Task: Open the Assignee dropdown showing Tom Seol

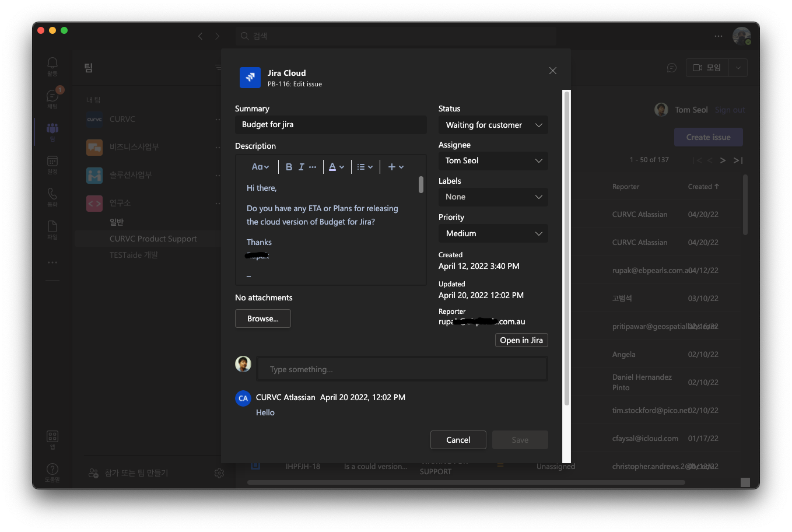Action: tap(493, 160)
